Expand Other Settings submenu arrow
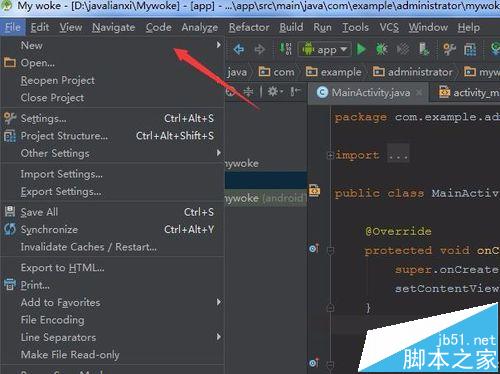The image size is (500, 374). [219, 153]
